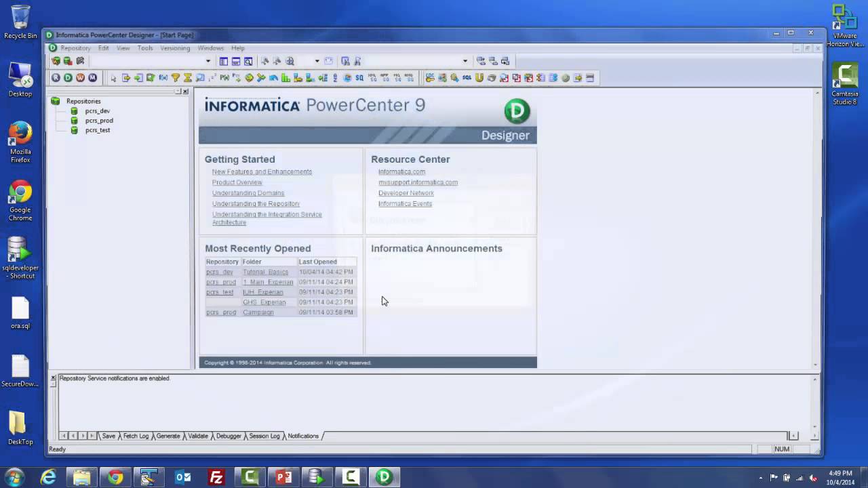Open mysupport.informatica.com link
Screen dimensions: 868x488
coord(418,182)
